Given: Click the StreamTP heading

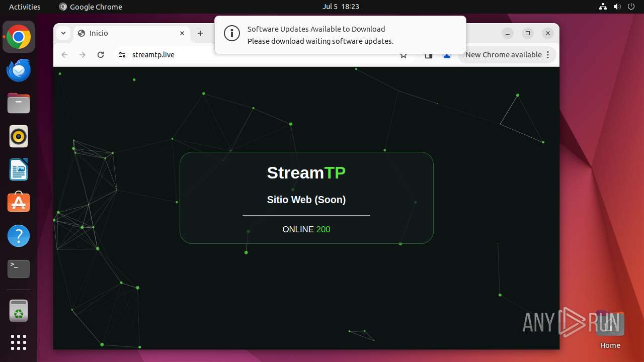Looking at the screenshot, I should point(306,173).
